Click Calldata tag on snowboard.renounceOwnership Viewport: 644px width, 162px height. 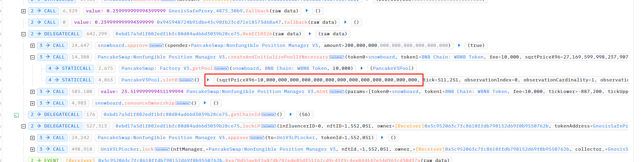183,103
